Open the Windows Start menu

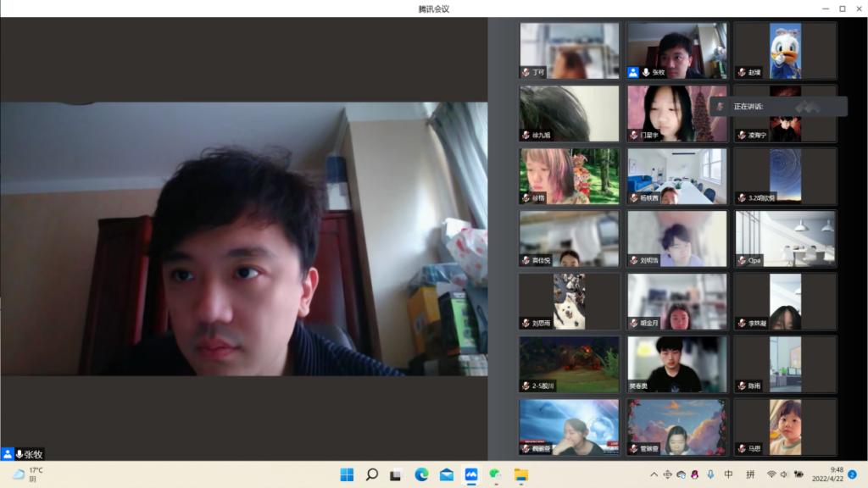tap(347, 474)
